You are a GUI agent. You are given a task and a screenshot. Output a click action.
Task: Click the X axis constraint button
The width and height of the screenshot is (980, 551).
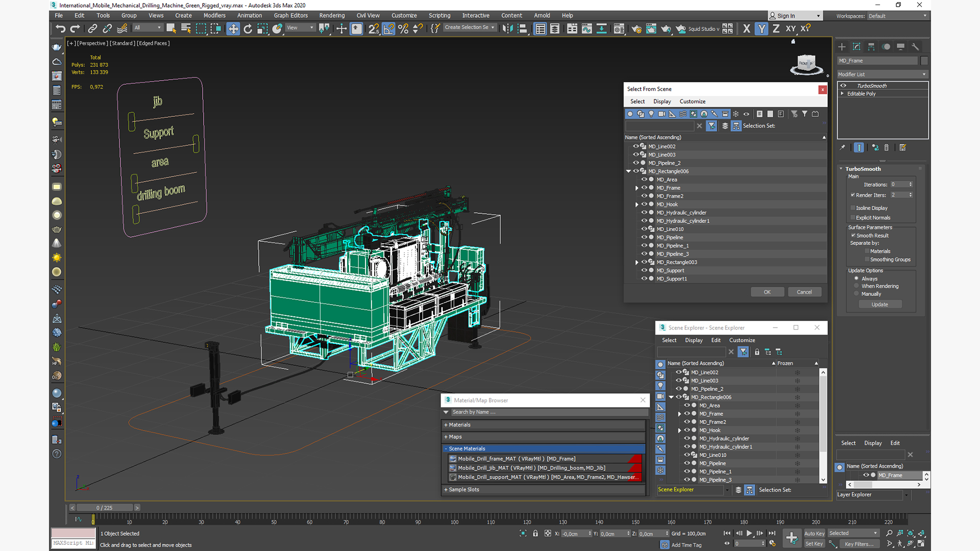[x=746, y=29]
